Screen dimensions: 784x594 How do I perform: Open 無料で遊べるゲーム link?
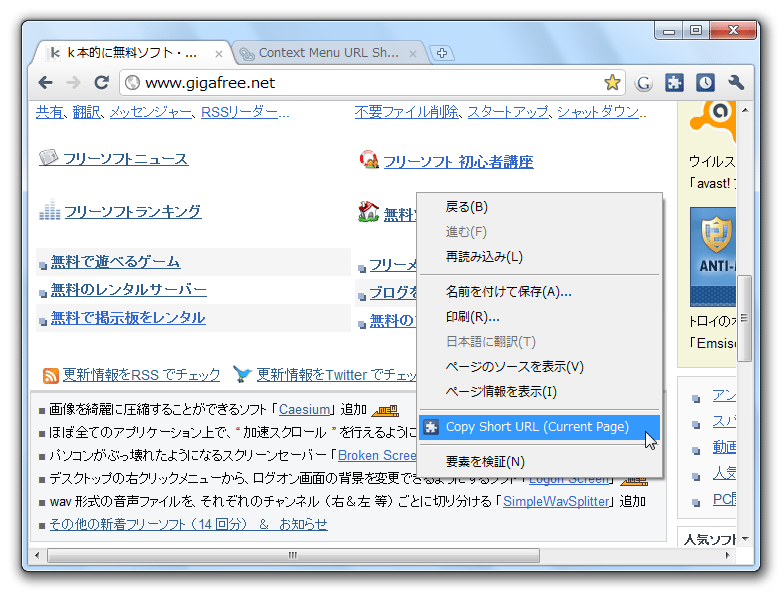pyautogui.click(x=116, y=262)
